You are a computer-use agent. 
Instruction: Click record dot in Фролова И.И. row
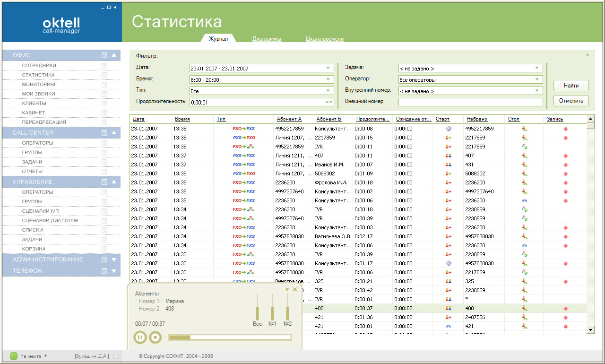pyautogui.click(x=565, y=182)
